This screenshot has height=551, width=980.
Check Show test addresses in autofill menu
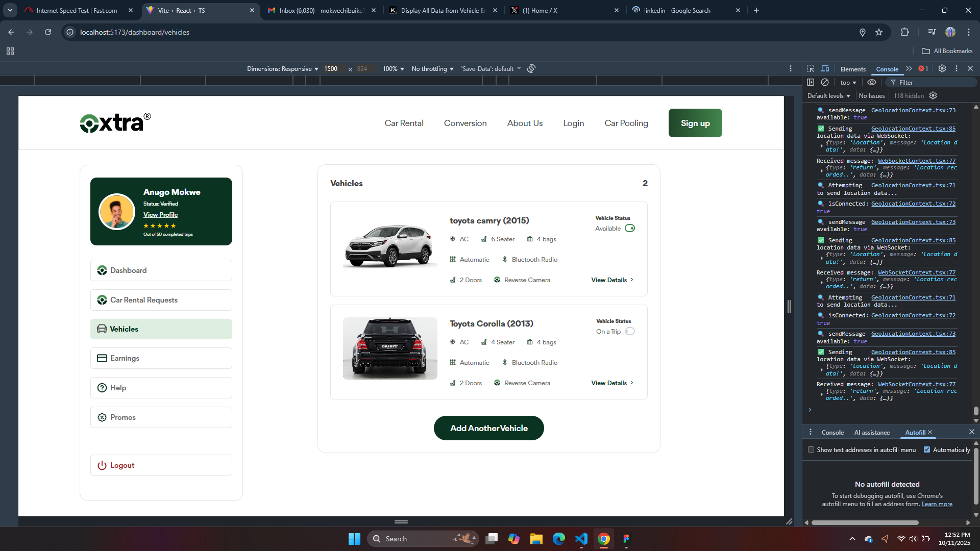(811, 449)
